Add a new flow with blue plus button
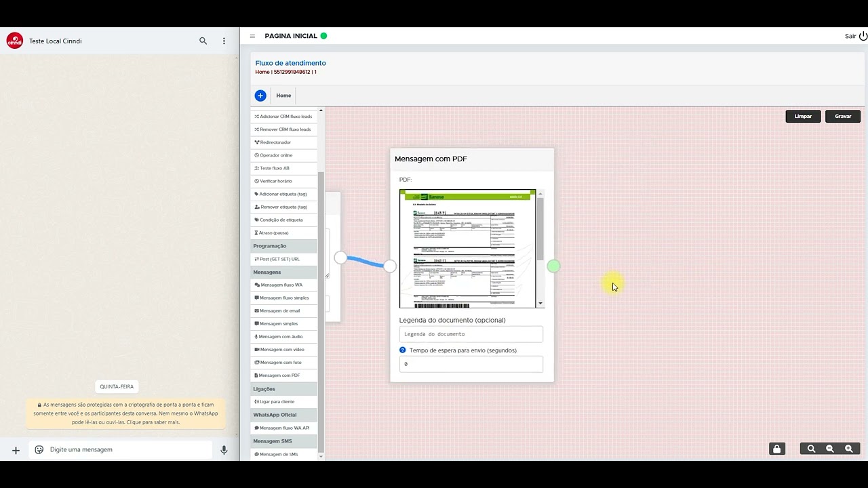868x488 pixels. (x=260, y=96)
